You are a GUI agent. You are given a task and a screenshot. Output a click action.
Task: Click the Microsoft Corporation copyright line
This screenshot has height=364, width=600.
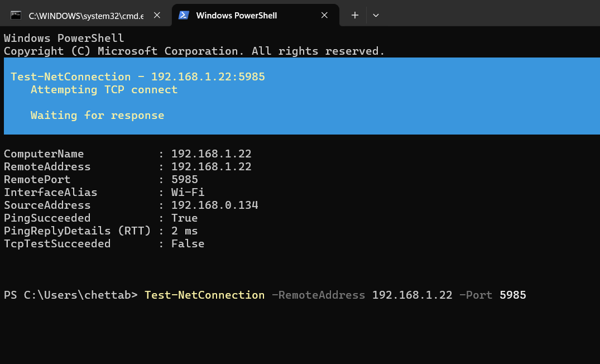pyautogui.click(x=194, y=51)
